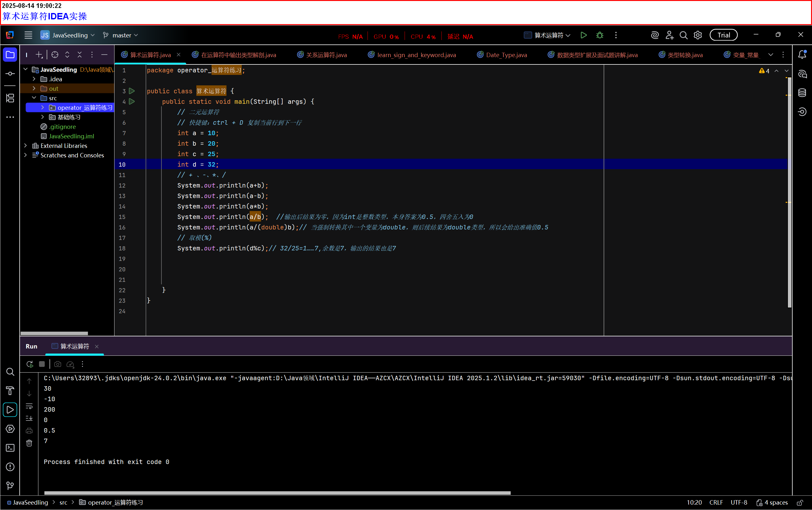Open the Database tool window
812x510 pixels.
802,92
